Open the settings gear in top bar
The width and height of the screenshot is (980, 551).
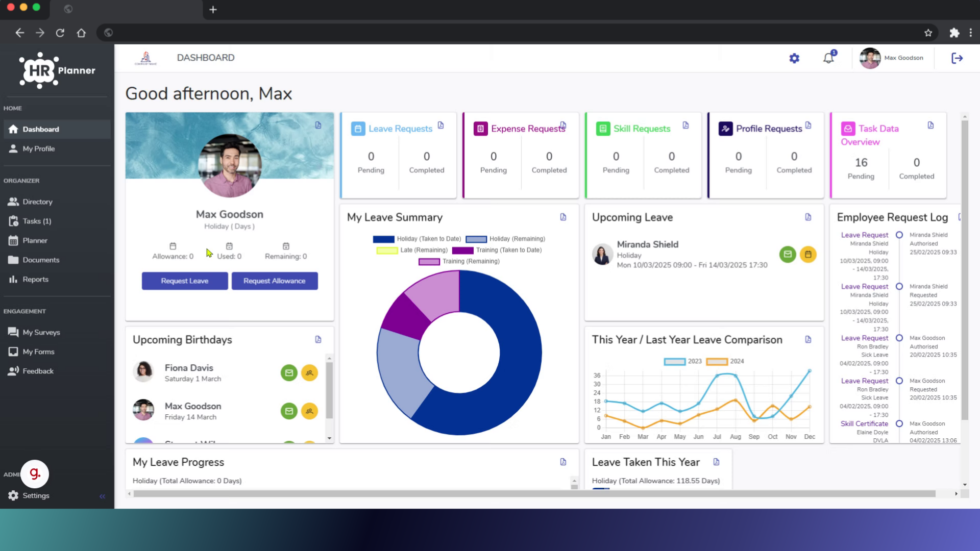click(794, 58)
